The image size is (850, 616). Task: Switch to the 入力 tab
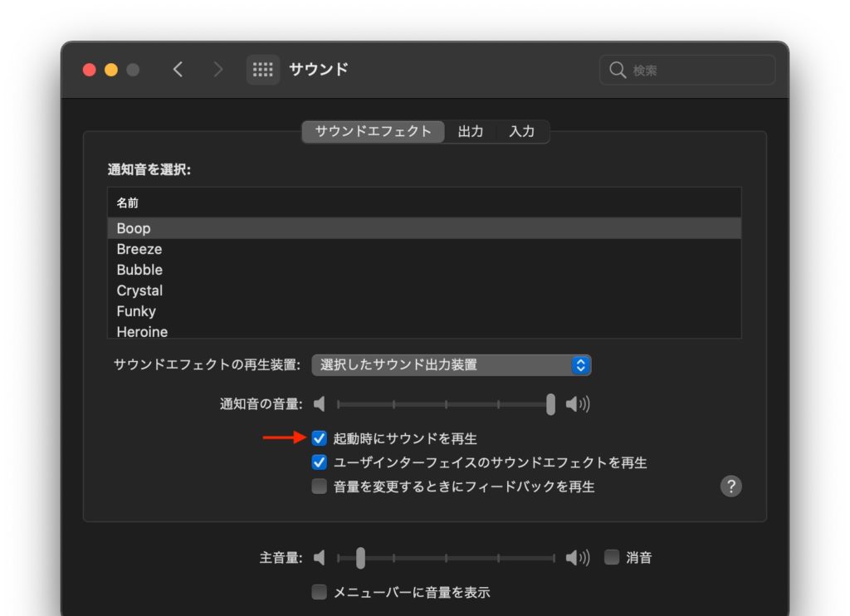coord(522,131)
